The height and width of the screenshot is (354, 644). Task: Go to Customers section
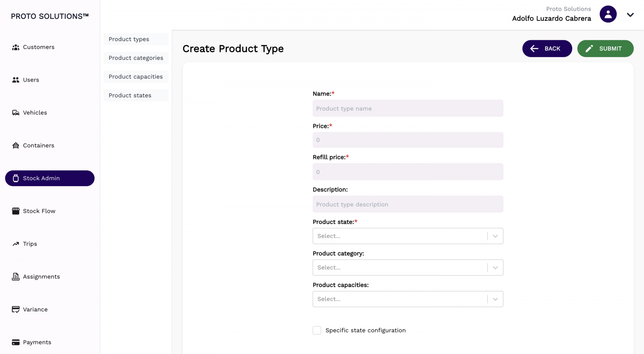pos(50,47)
